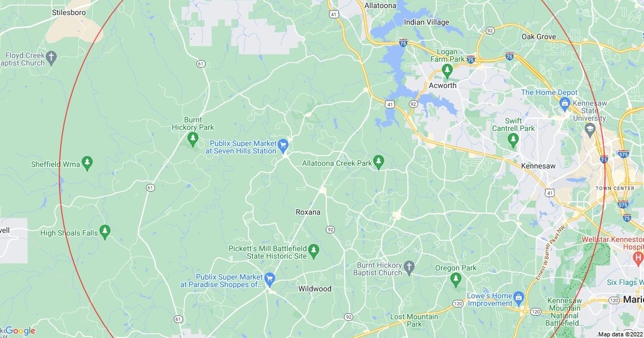This screenshot has width=644, height=338.
Task: Click the Map data ©2022 attribution text
Action: (x=620, y=334)
